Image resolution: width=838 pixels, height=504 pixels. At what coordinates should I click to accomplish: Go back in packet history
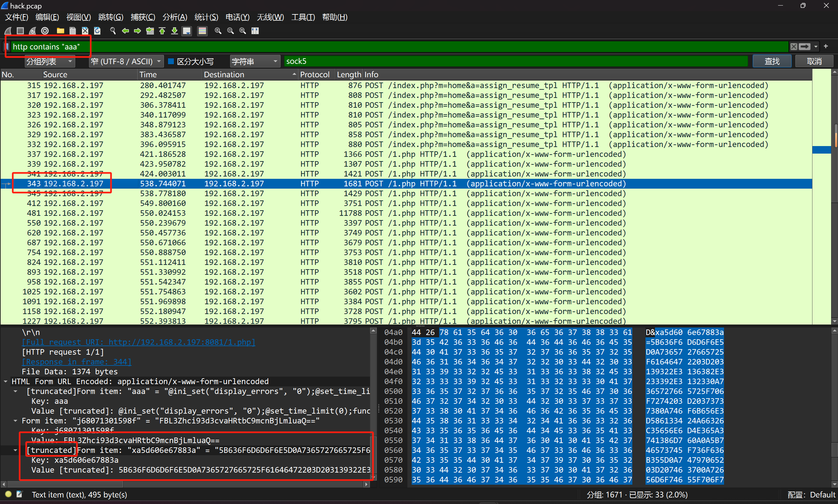[x=125, y=31]
